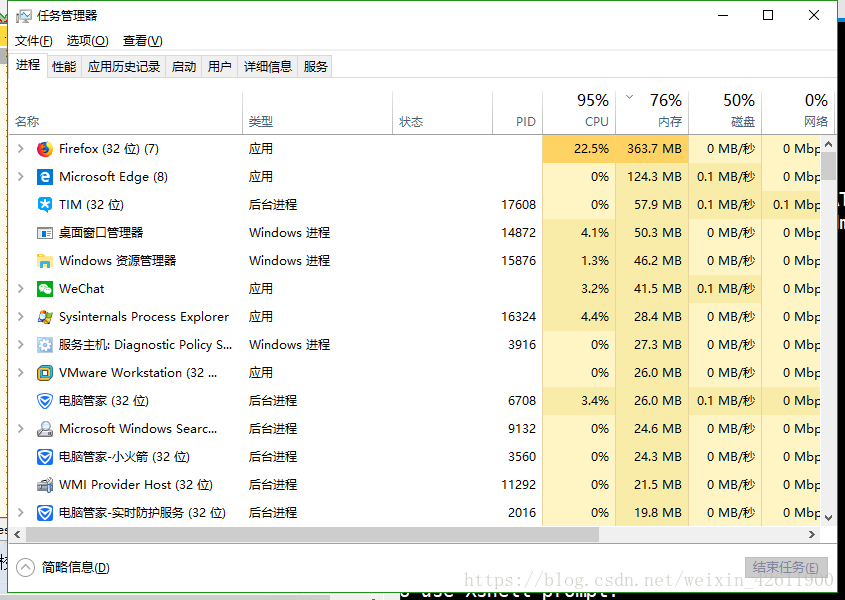
Task: Switch to the 性能 tab
Action: pos(64,67)
